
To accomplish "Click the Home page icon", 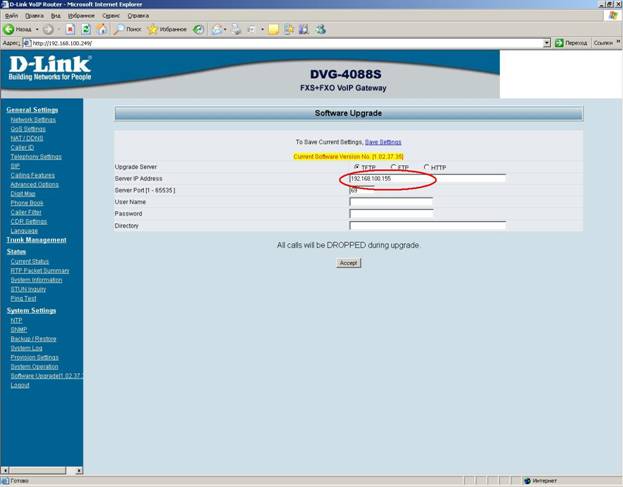I will click(102, 29).
